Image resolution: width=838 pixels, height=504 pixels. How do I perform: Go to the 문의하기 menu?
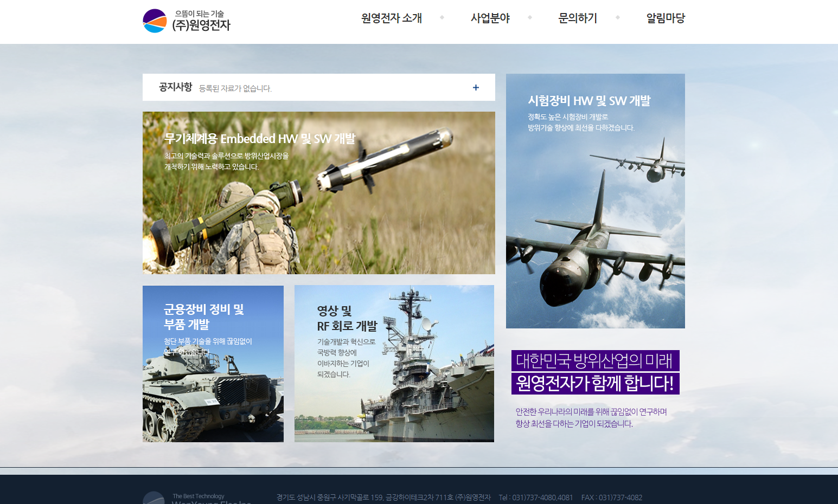click(x=578, y=18)
